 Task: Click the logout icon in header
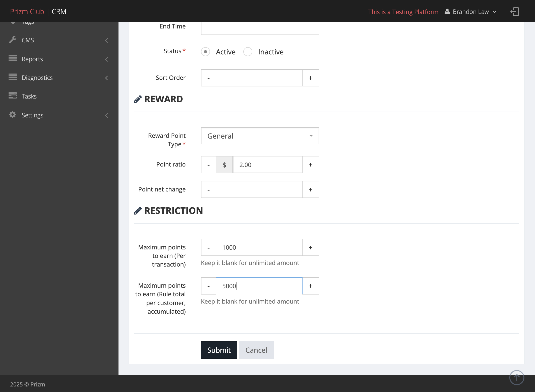(515, 12)
